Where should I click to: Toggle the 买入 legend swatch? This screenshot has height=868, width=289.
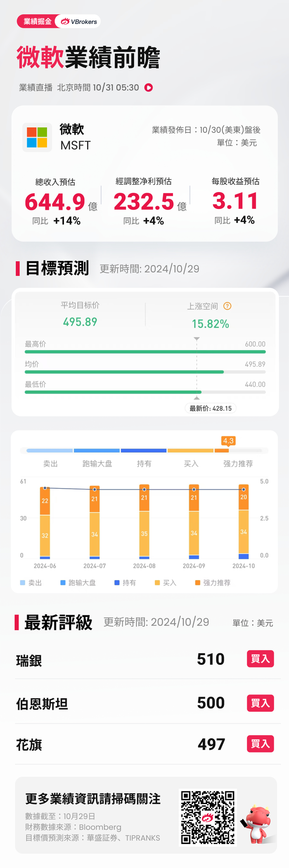click(157, 582)
